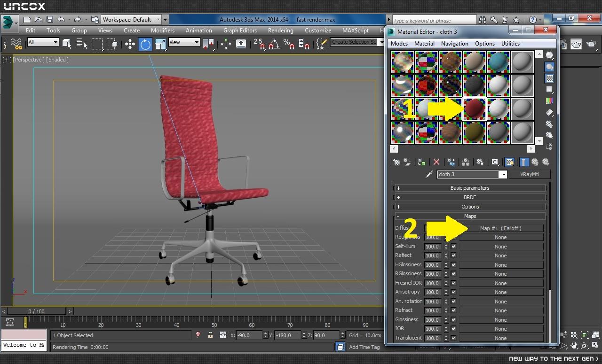
Task: Uncheck the Fresnel IOR map checkbox
Action: [x=453, y=283]
